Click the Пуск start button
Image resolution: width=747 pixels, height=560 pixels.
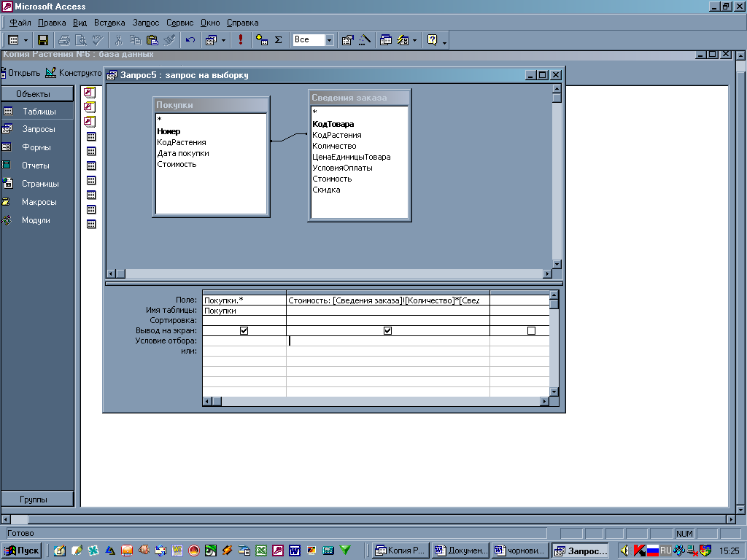point(23,551)
